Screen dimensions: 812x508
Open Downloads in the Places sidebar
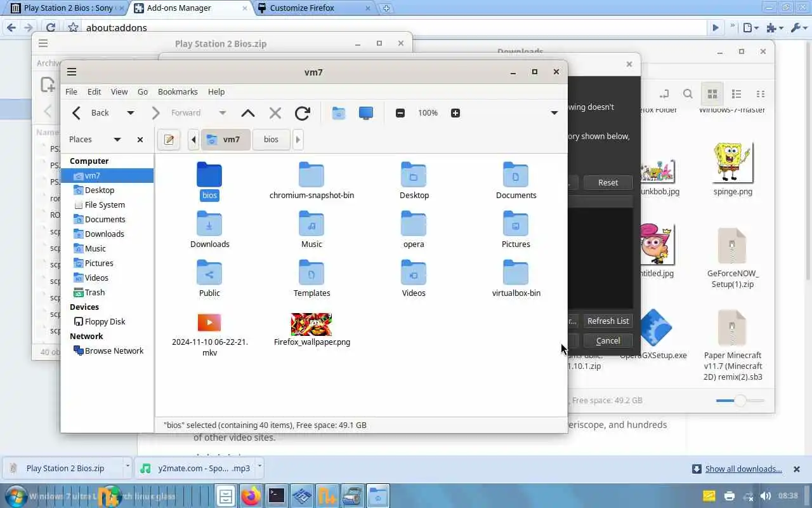pos(105,234)
